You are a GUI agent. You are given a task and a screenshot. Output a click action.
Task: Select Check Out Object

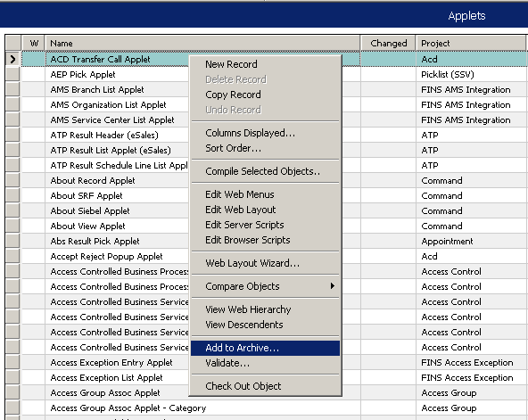click(x=266, y=386)
